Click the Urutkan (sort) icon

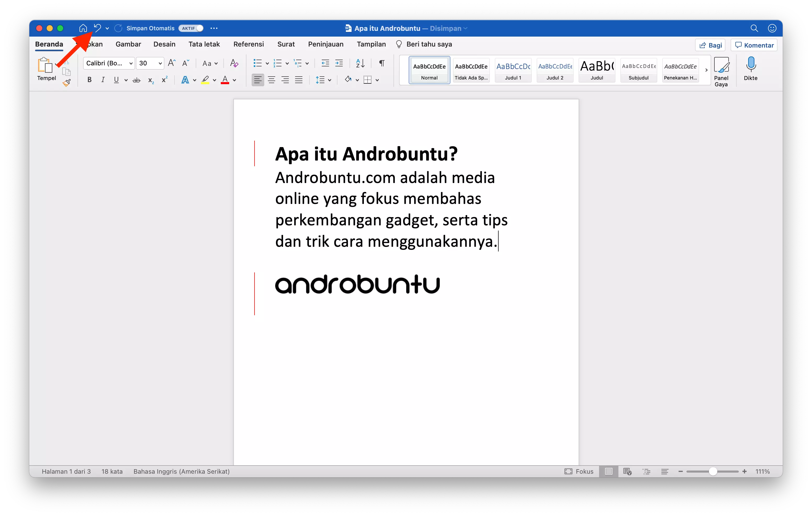[359, 63]
